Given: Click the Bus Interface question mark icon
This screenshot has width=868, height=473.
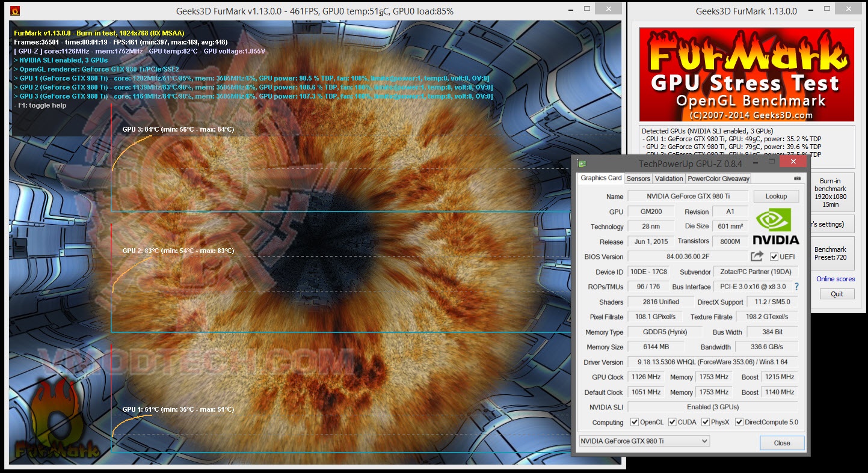Looking at the screenshot, I should click(796, 287).
